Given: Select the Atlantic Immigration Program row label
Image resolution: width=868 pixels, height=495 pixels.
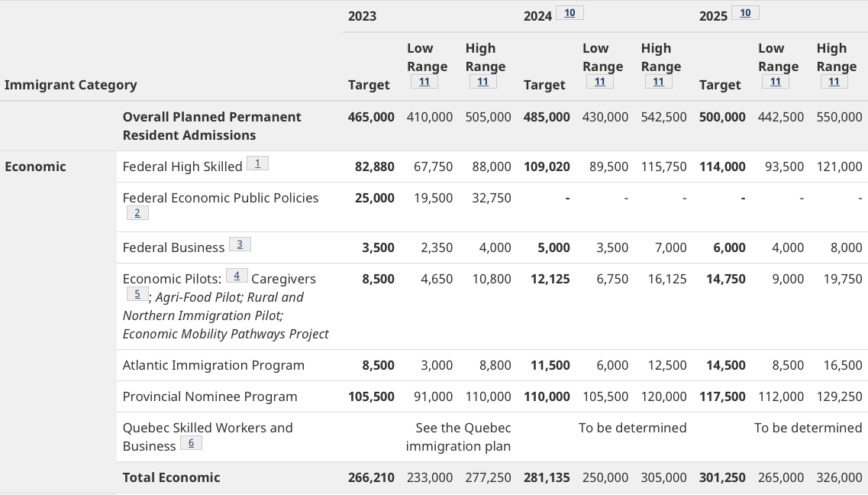Looking at the screenshot, I should pos(213,365).
